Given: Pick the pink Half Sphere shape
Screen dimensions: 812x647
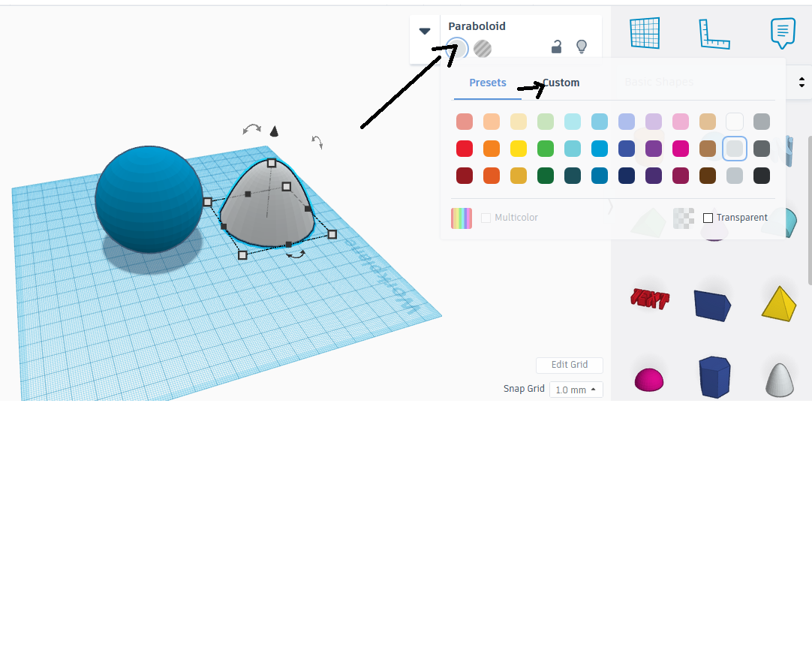Looking at the screenshot, I should (x=649, y=380).
